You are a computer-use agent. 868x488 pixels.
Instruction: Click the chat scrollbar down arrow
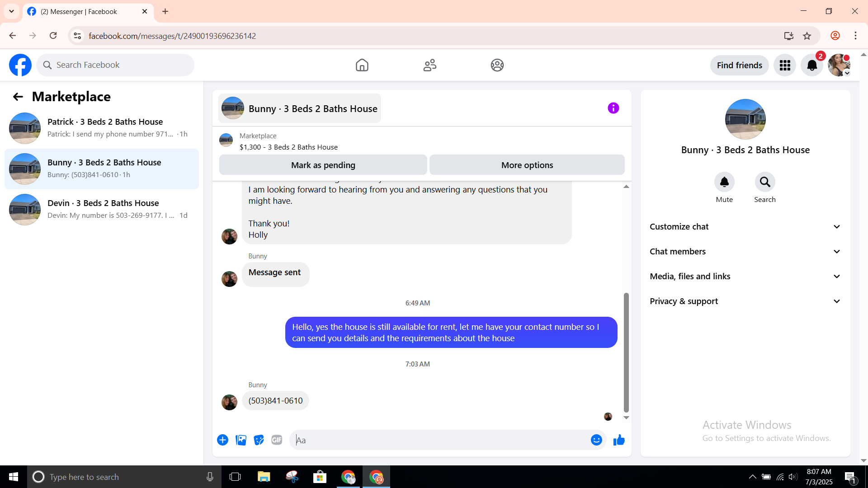[626, 418]
